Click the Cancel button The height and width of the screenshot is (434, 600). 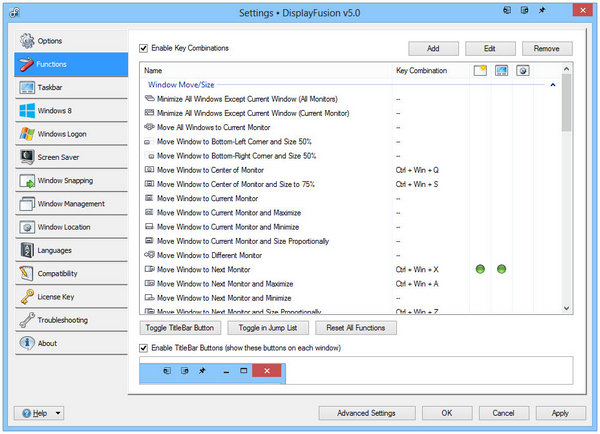(504, 413)
